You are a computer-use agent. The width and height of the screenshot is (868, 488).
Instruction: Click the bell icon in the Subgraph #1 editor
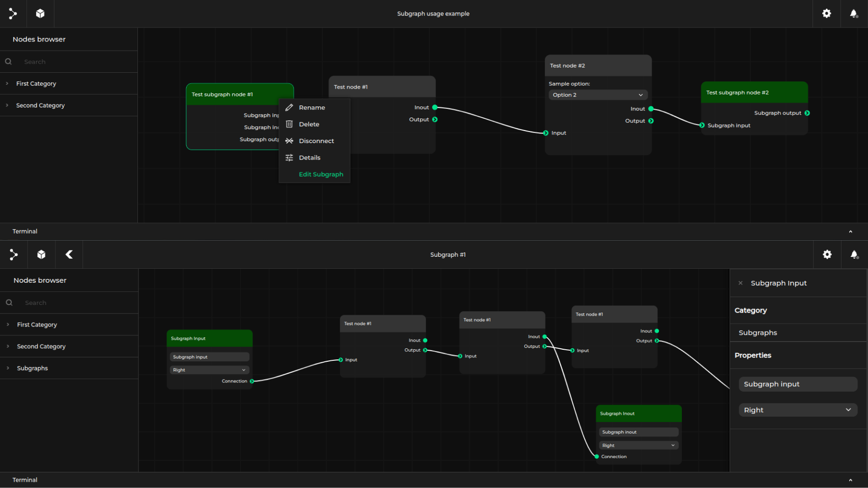(x=854, y=254)
